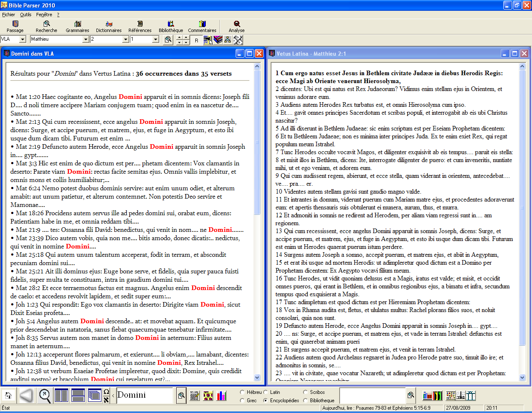532x413 pixels.
Task: Click the R button in the navigation bar
Action: [x=197, y=40]
